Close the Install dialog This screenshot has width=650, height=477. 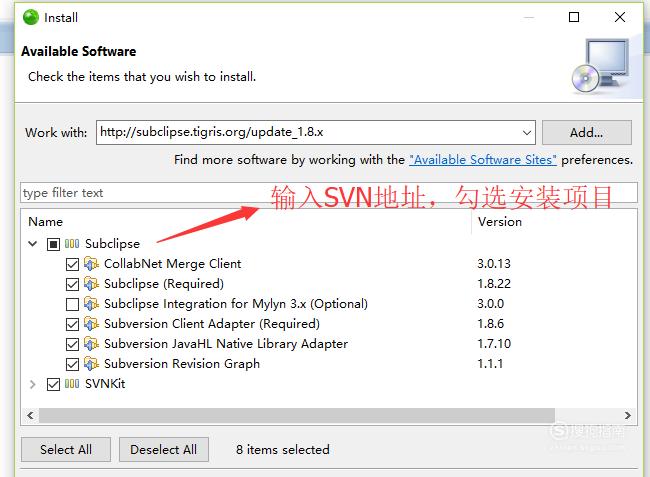pos(620,17)
